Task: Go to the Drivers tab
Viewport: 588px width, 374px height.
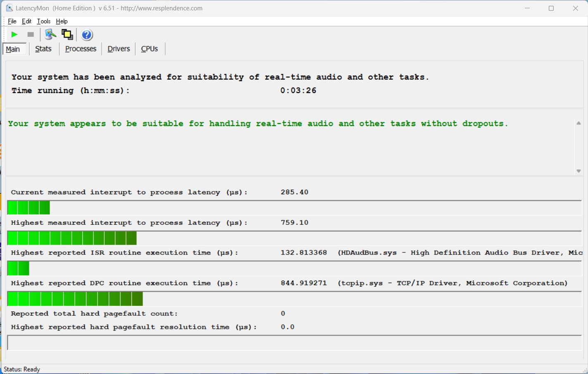Action: (x=119, y=49)
